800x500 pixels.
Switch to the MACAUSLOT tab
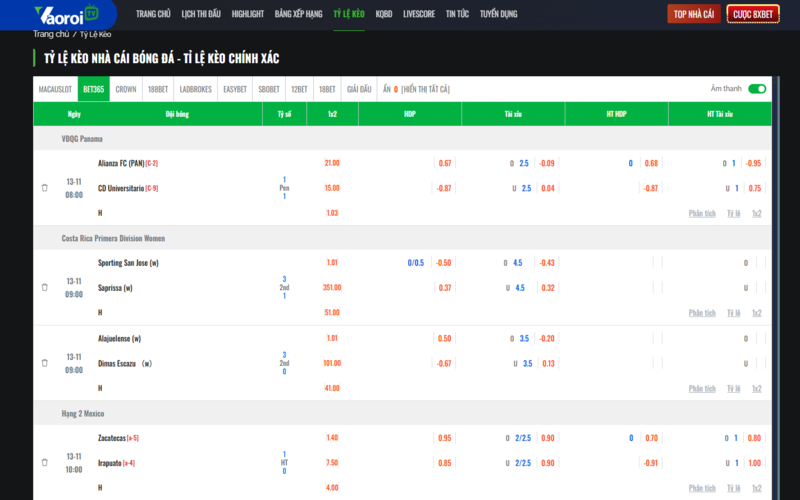coord(54,89)
